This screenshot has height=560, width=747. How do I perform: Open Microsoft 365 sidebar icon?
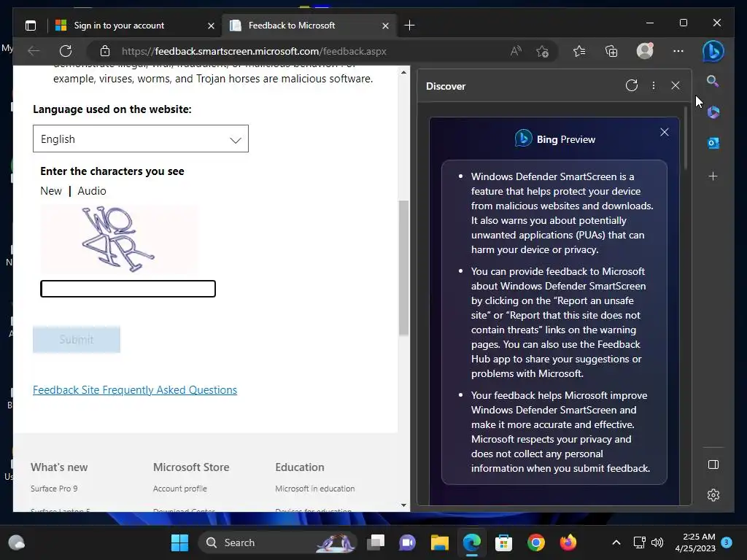(x=713, y=112)
